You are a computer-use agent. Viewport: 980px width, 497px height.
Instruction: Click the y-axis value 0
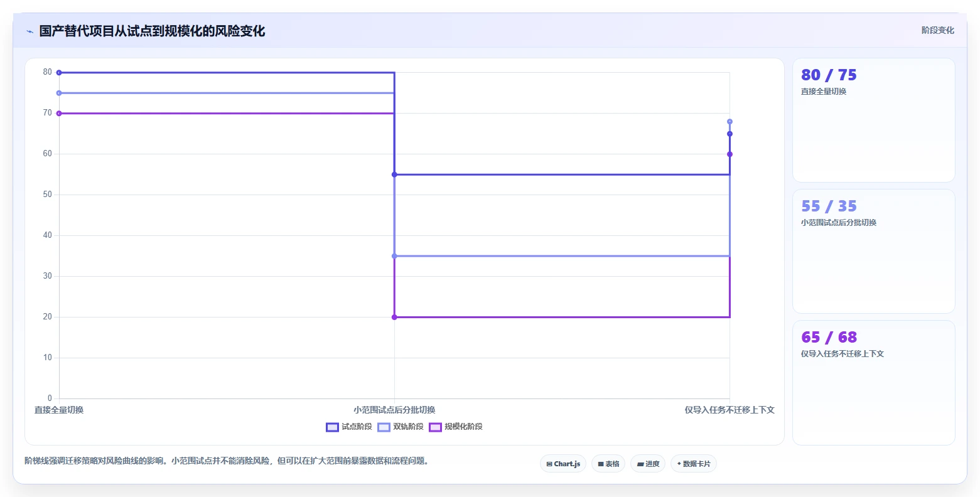50,398
